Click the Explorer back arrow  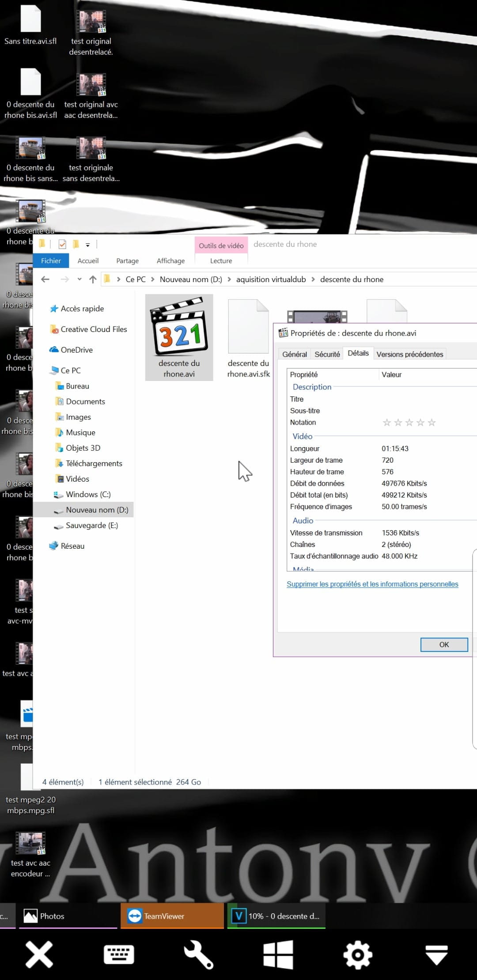[45, 279]
